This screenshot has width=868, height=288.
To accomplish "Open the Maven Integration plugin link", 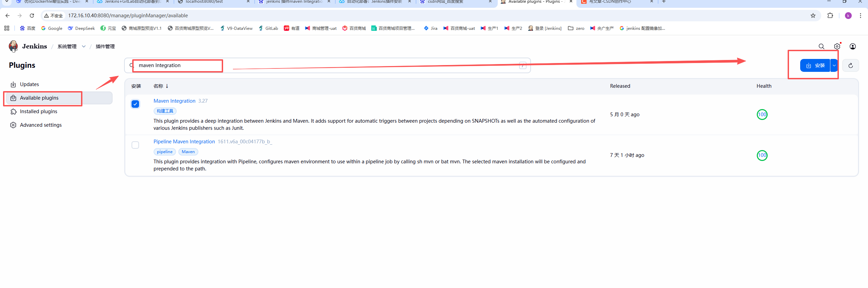I will (174, 101).
